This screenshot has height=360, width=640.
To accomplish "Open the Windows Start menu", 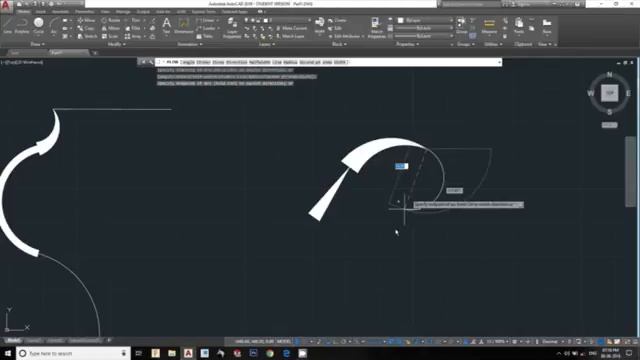I will [x=7, y=353].
